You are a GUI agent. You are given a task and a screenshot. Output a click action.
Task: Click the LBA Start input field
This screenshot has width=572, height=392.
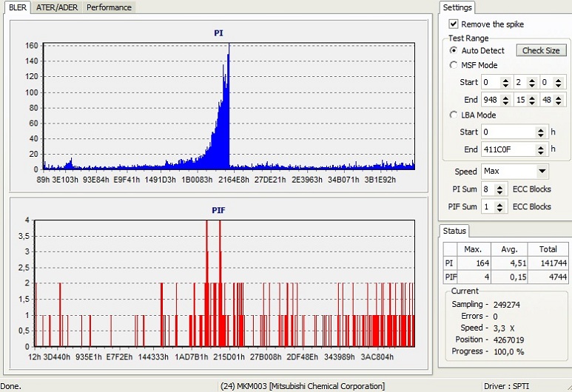pos(508,132)
